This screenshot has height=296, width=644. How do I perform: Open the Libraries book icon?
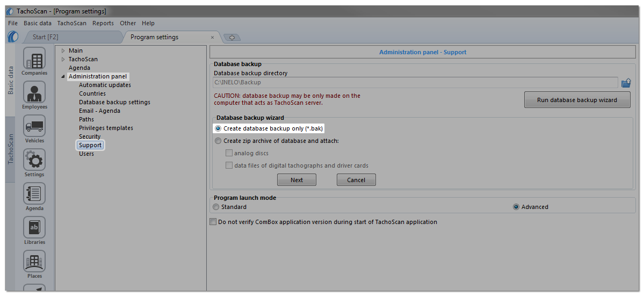point(34,227)
